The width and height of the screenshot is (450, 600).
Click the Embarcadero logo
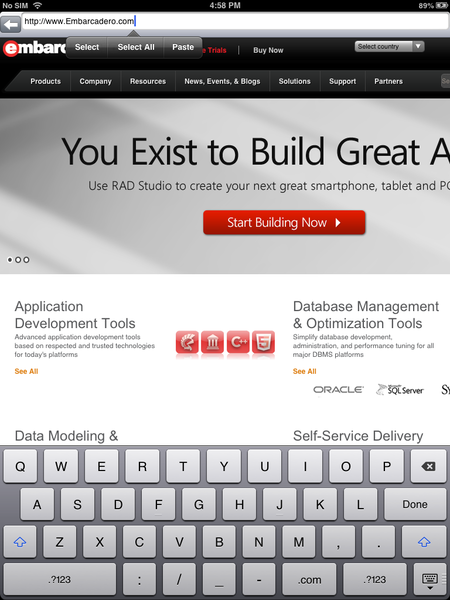[34, 49]
